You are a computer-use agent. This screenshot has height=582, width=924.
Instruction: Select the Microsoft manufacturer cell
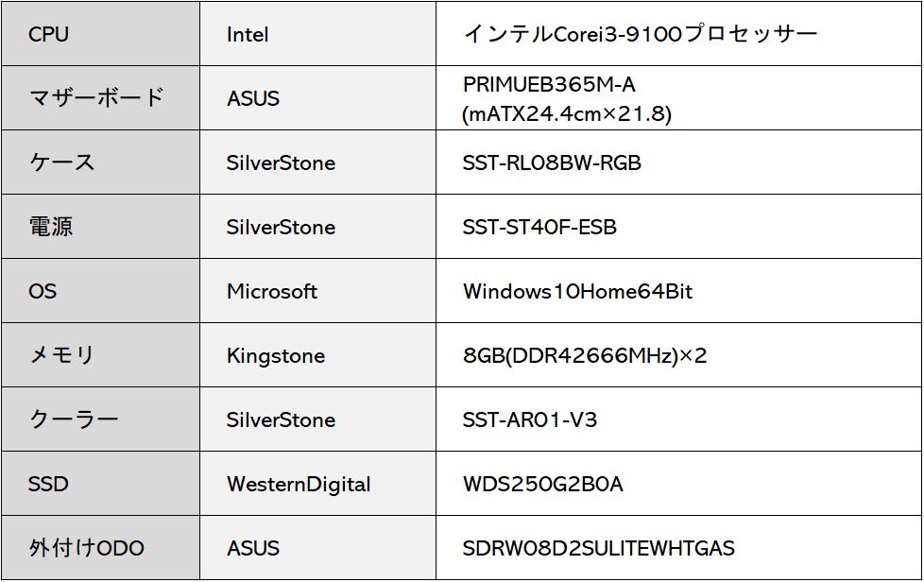point(317,290)
